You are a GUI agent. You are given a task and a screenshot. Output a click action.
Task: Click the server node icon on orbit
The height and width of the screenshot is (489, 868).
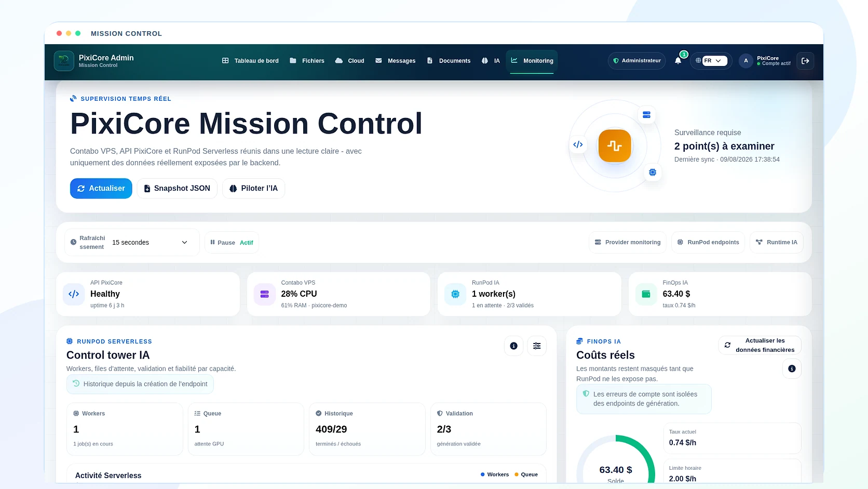tap(646, 115)
